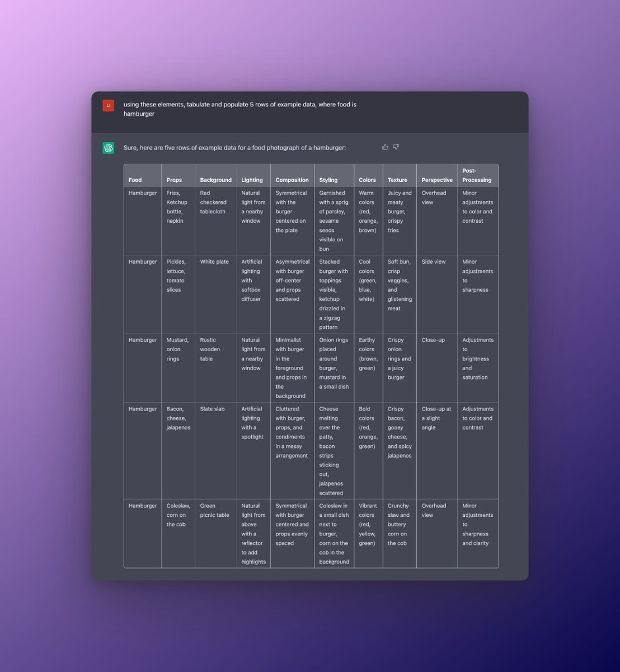Click the user's hamburger prompt message
620x672 pixels.
coord(239,109)
